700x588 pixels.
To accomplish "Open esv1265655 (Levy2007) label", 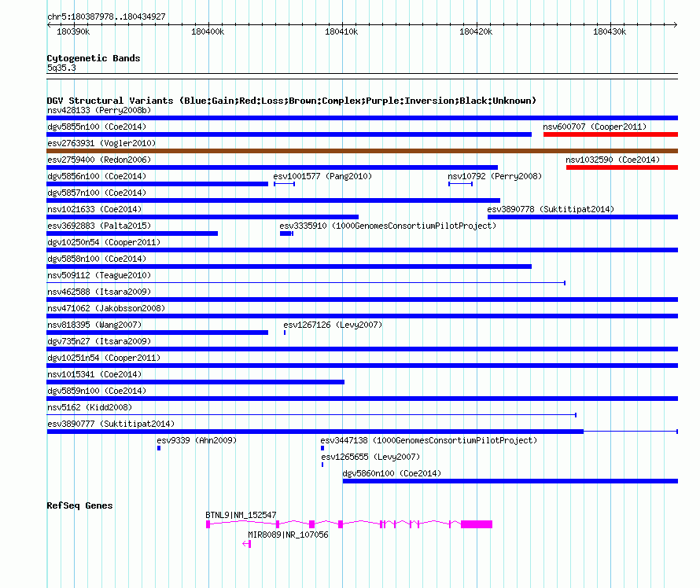I will pyautogui.click(x=370, y=457).
